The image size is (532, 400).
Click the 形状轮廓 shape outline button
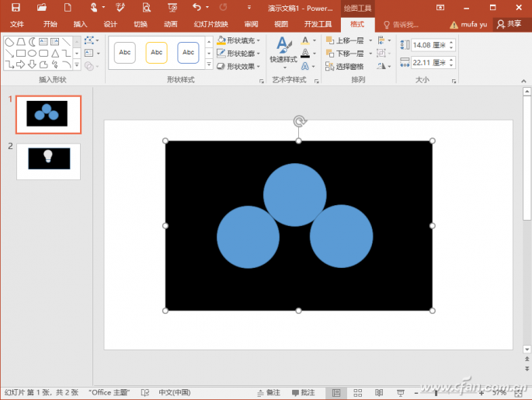239,54
